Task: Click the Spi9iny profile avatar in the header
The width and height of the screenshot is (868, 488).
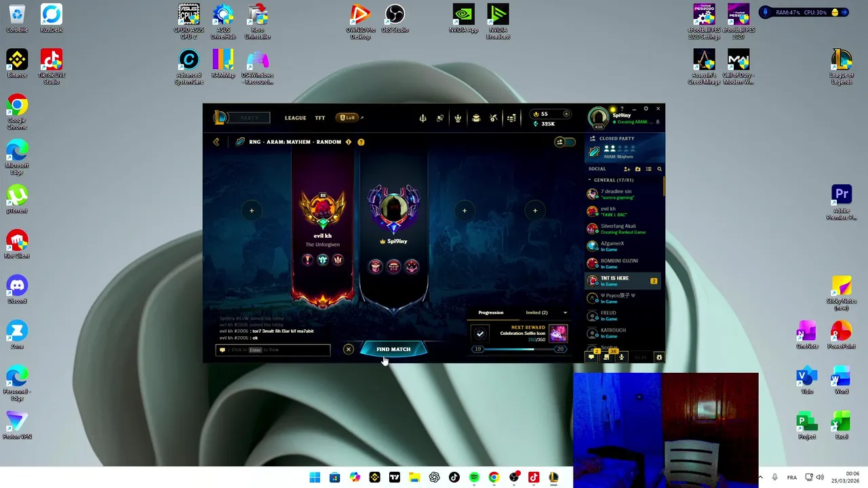Action: 599,117
